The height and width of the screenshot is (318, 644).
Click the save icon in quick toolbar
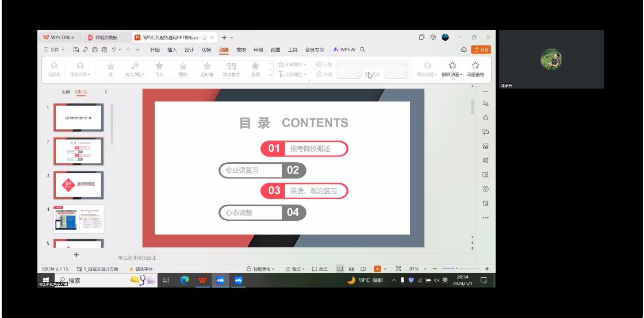[x=76, y=50]
